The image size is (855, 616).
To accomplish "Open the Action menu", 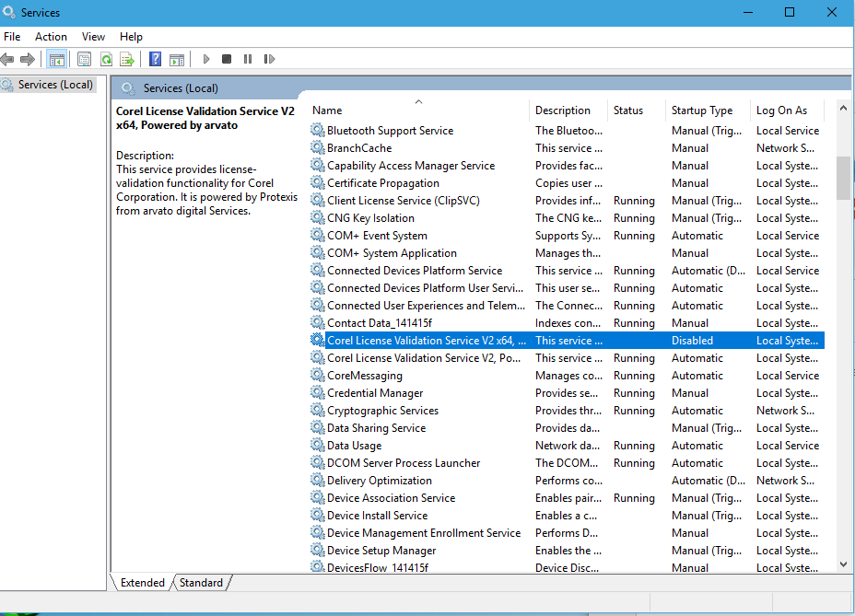I will (51, 36).
